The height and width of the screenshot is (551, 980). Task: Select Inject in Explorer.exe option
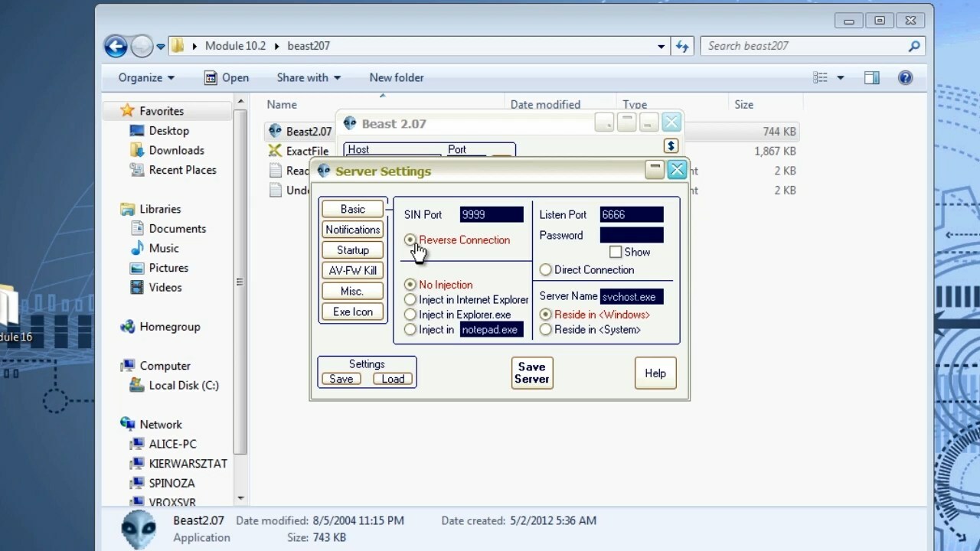pos(410,315)
